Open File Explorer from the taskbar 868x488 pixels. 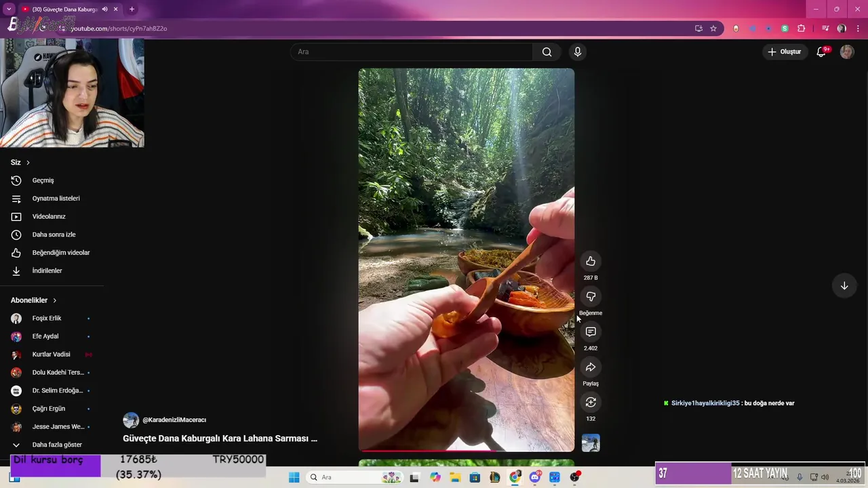455,477
